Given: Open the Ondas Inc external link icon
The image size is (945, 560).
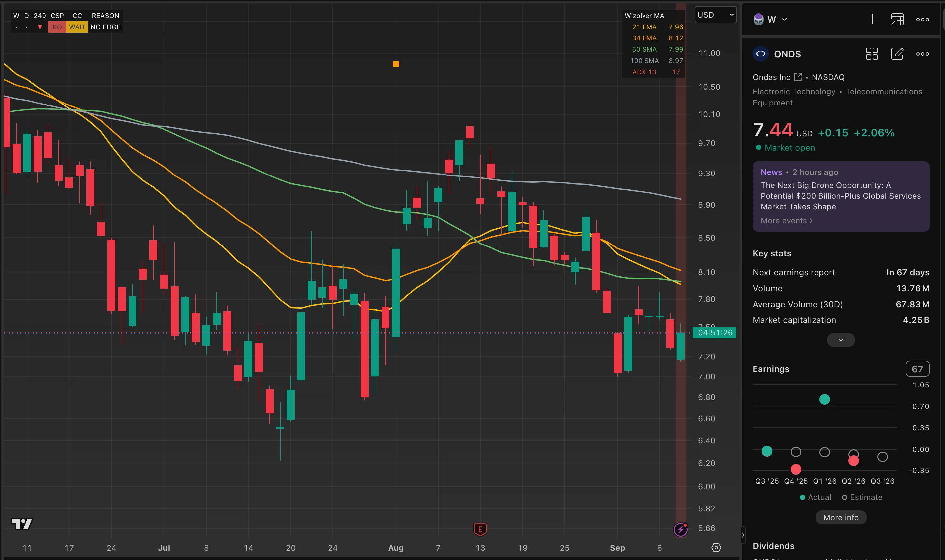Looking at the screenshot, I should pyautogui.click(x=798, y=77).
